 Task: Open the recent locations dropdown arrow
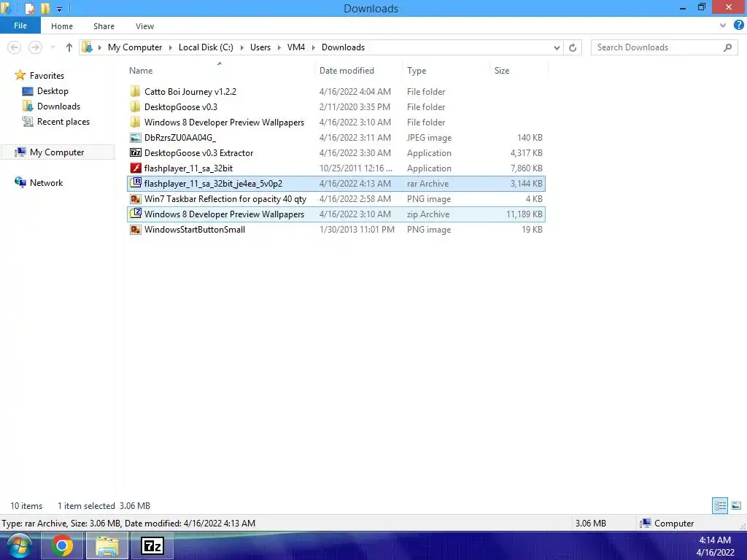(x=53, y=47)
